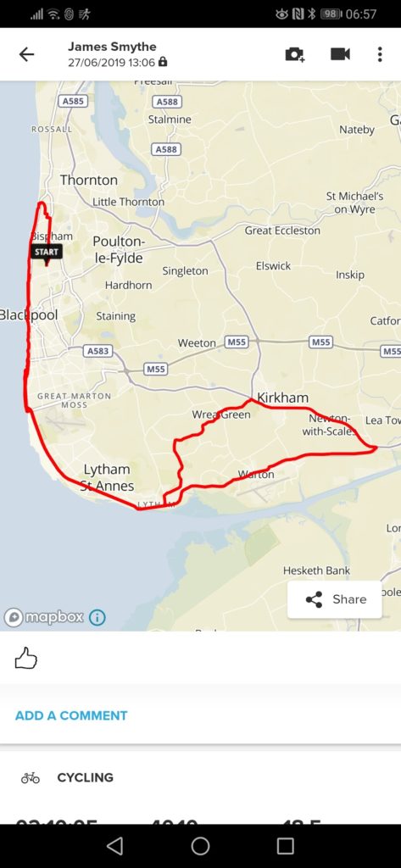Screen dimensions: 401x868
Task: Tap the CYCLING activity label
Action: tap(86, 777)
